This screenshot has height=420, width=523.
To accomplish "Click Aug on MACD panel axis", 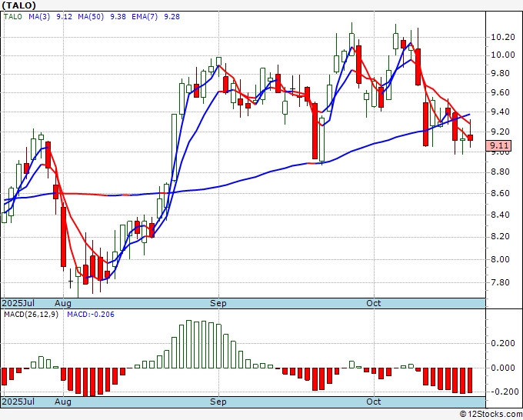I will [x=63, y=402].
